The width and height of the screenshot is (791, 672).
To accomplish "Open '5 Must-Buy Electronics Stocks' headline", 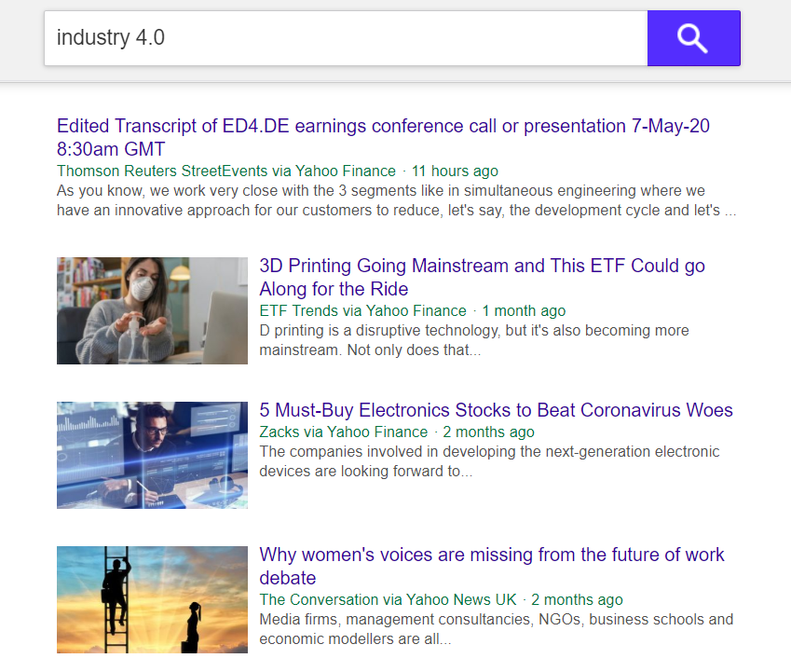I will (496, 410).
